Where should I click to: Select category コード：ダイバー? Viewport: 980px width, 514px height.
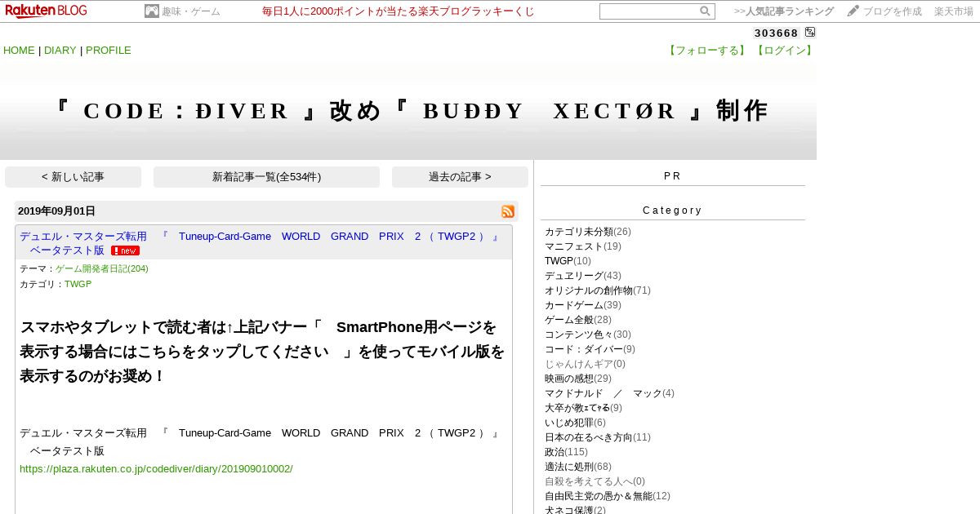[584, 349]
